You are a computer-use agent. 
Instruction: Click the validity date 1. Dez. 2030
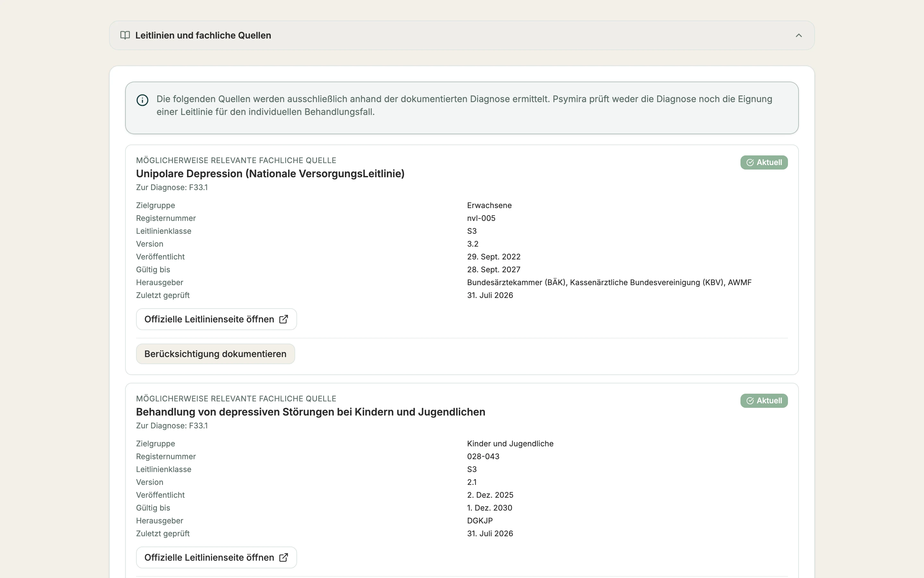(490, 508)
